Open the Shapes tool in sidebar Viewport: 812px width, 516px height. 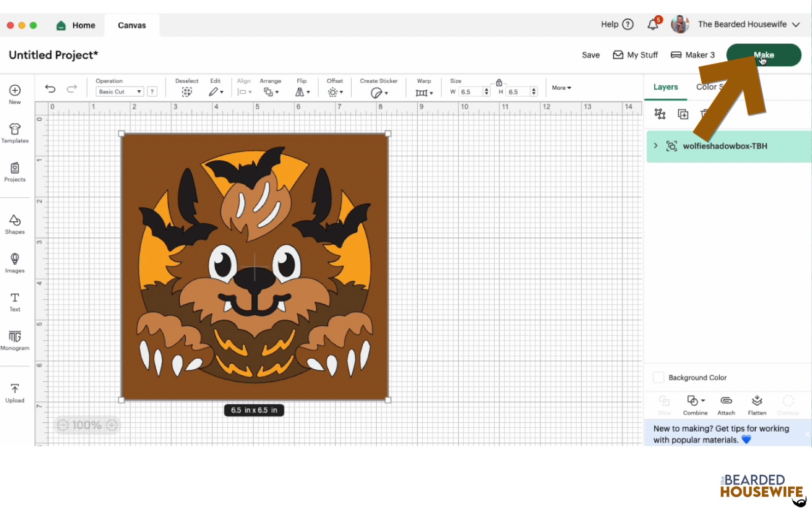tap(15, 224)
